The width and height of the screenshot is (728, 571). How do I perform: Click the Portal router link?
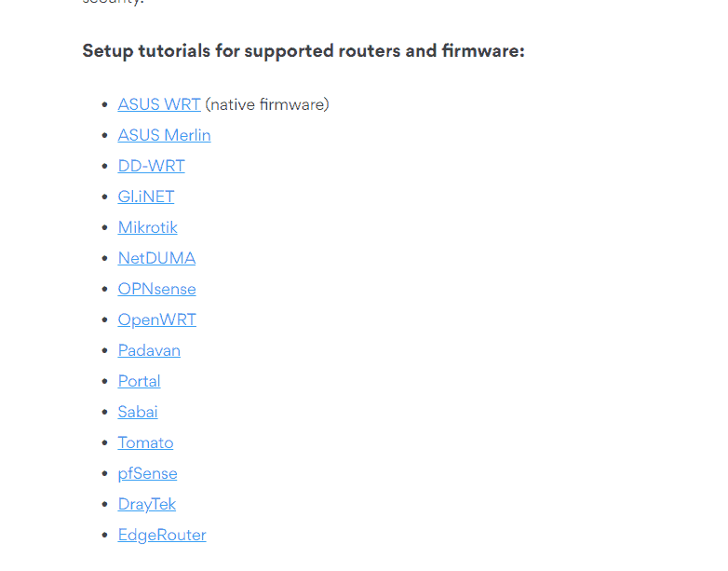tap(140, 381)
